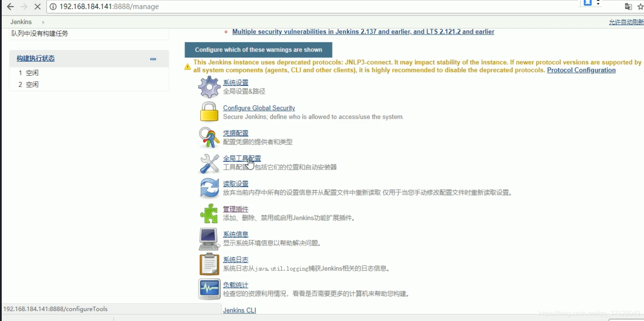The width and height of the screenshot is (644, 321).
Task: Bookmark the page with the star icon
Action: [x=640, y=7]
